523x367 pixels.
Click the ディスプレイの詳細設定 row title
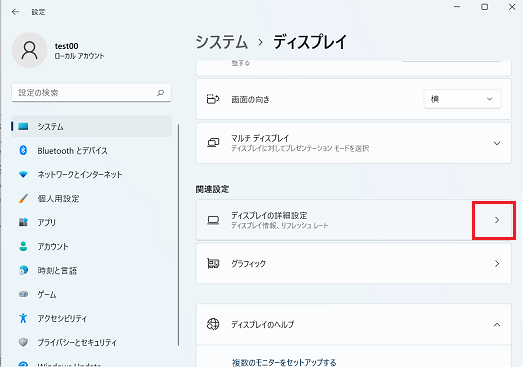tap(269, 216)
